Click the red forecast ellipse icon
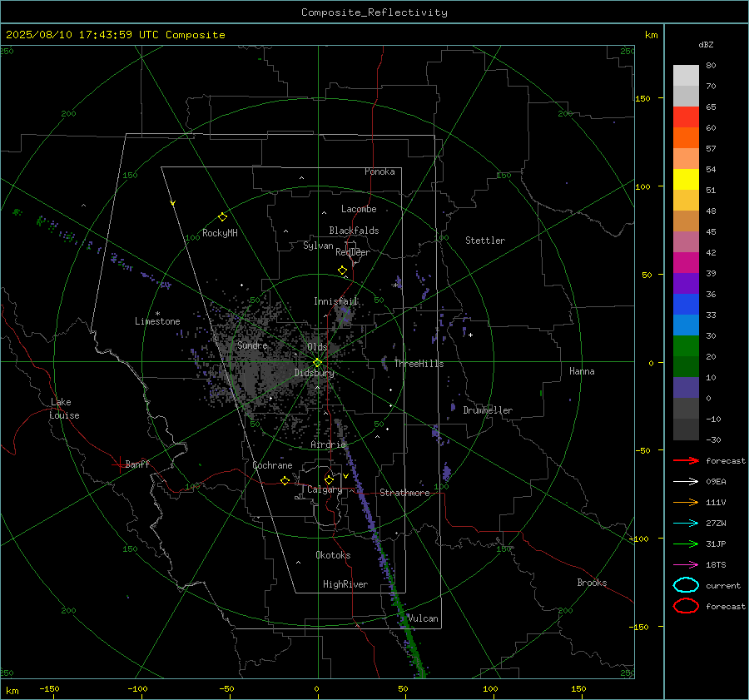 (686, 606)
